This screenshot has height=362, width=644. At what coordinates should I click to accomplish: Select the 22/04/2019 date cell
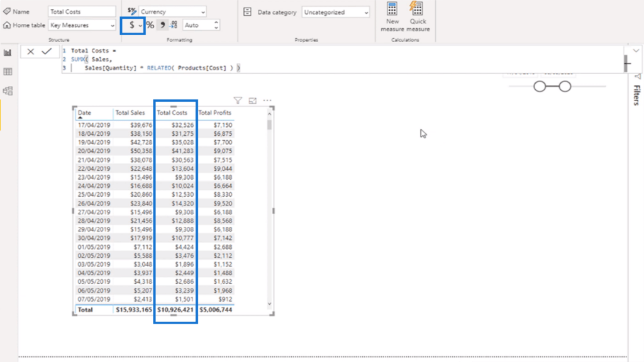pos(94,168)
